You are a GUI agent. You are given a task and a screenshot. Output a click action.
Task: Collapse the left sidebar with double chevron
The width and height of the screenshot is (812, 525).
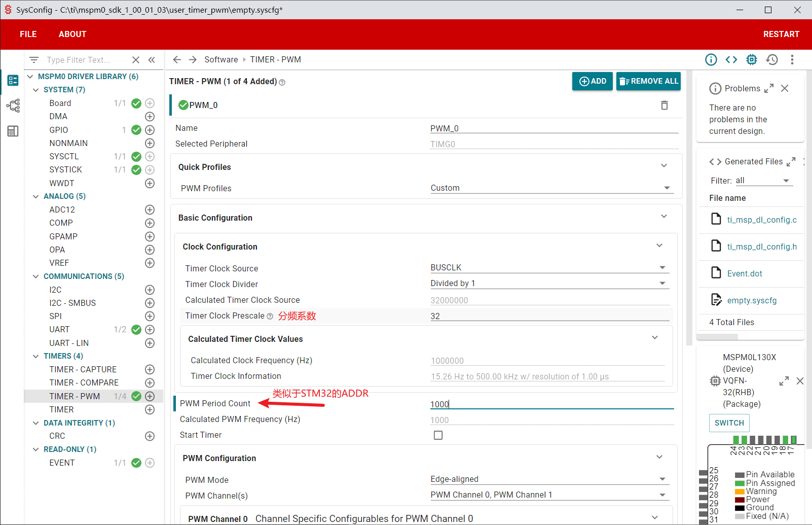(152, 60)
